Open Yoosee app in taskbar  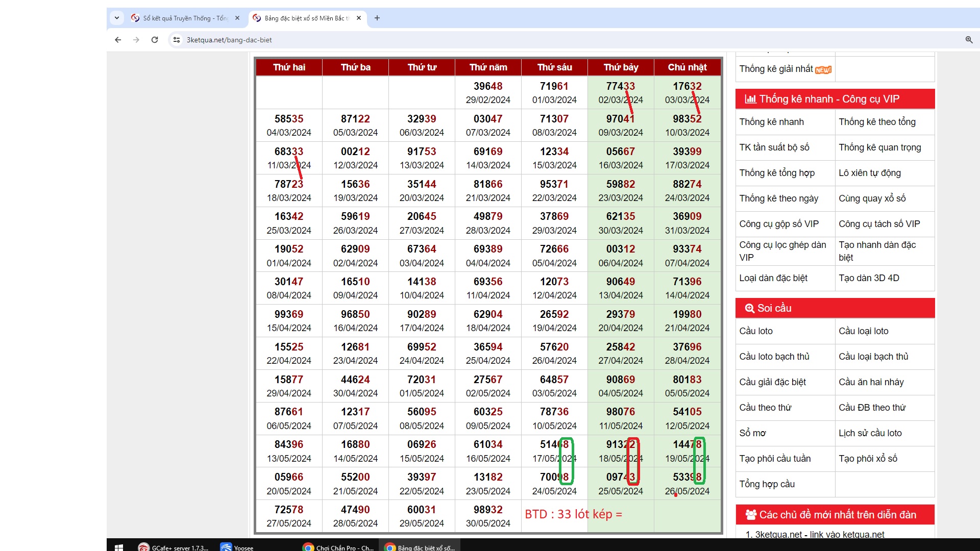pos(237,547)
